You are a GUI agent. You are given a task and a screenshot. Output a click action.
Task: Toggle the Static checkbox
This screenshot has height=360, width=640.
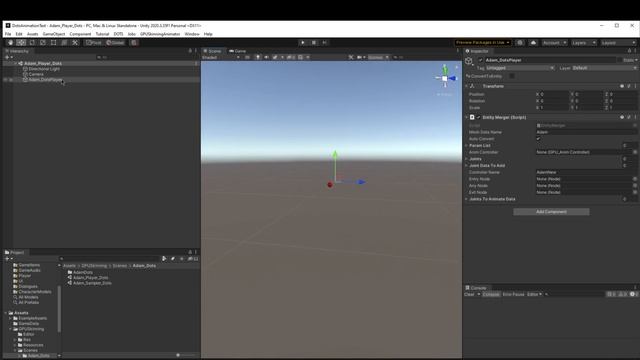pos(620,60)
